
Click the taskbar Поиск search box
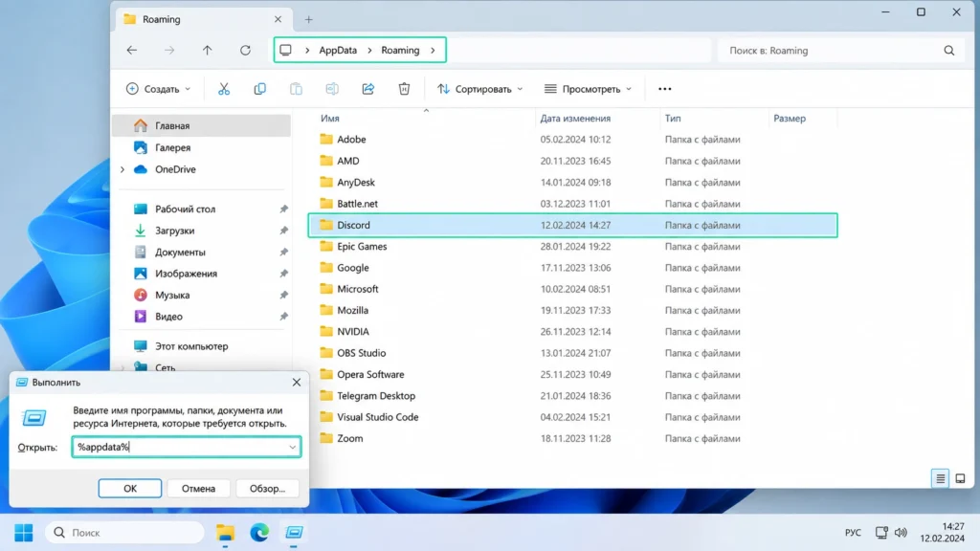click(125, 532)
